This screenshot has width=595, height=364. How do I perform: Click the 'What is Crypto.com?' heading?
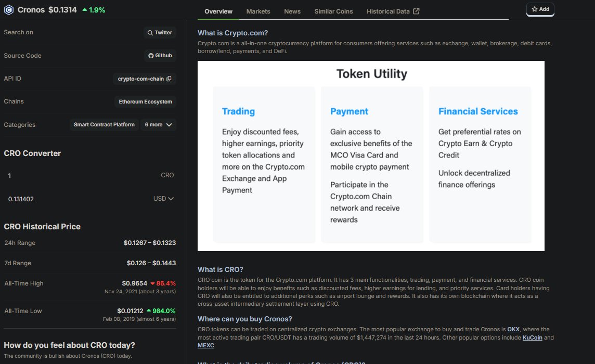tap(232, 33)
